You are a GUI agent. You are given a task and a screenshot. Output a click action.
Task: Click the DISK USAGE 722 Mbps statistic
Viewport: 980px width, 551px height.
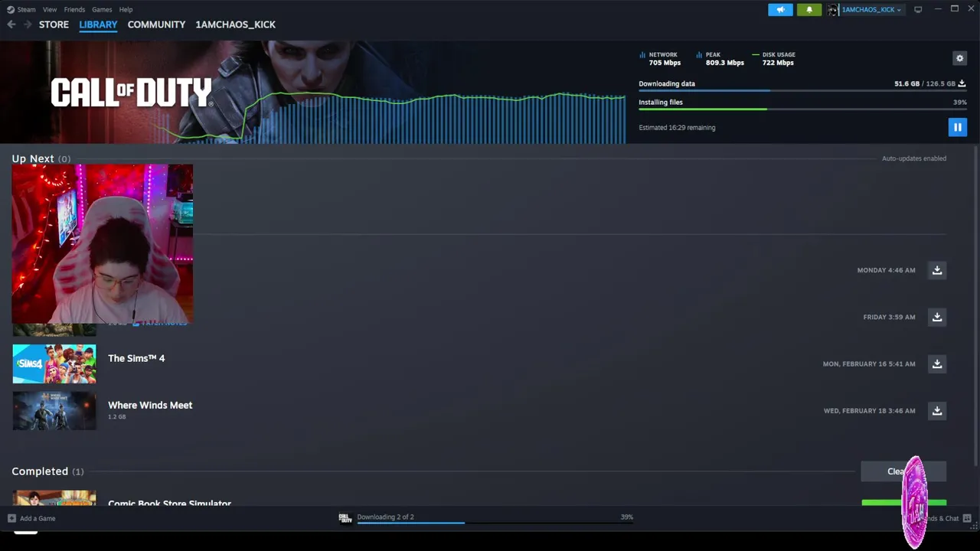[774, 59]
